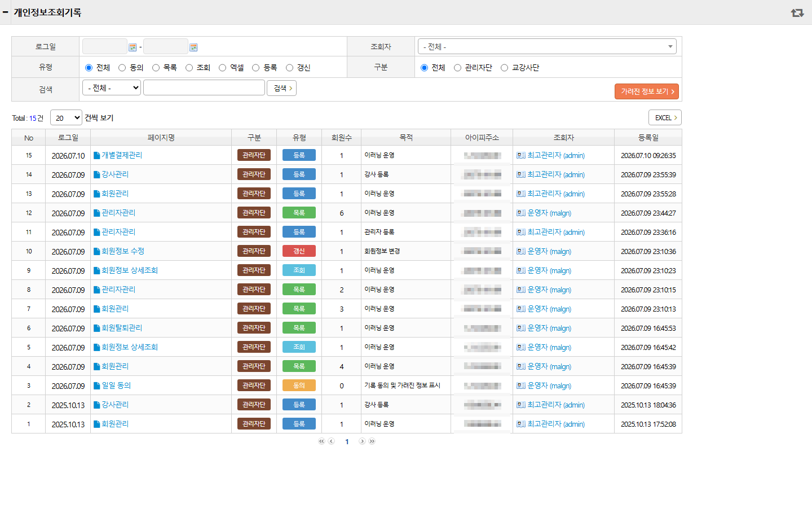Click the page icon beside 개별결제관리
Viewport: 812px width, 508px height.
click(x=97, y=155)
